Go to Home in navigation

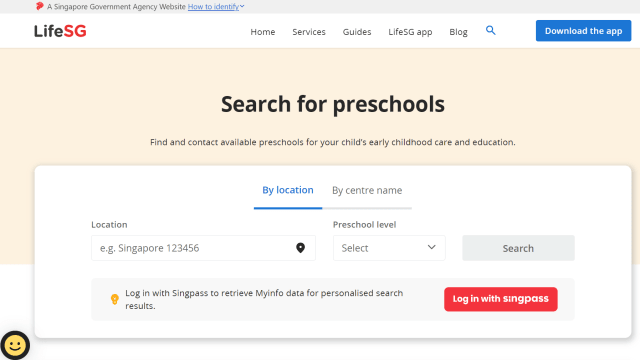point(263,32)
